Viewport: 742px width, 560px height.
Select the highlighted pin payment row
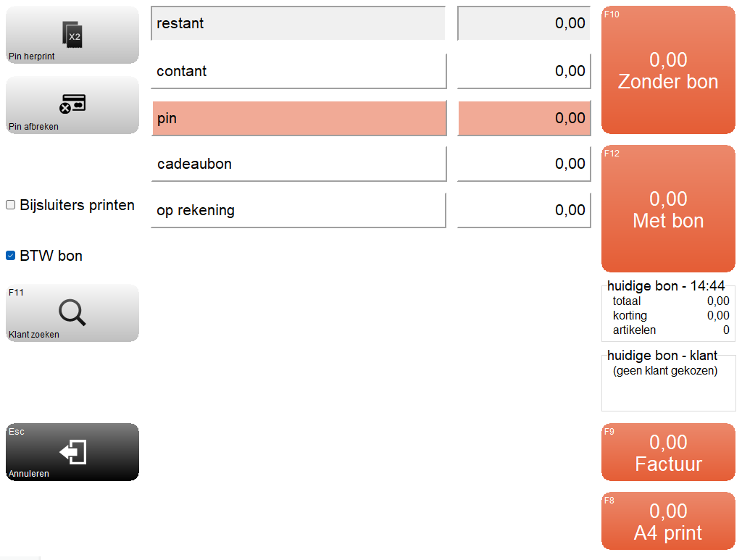tap(299, 118)
